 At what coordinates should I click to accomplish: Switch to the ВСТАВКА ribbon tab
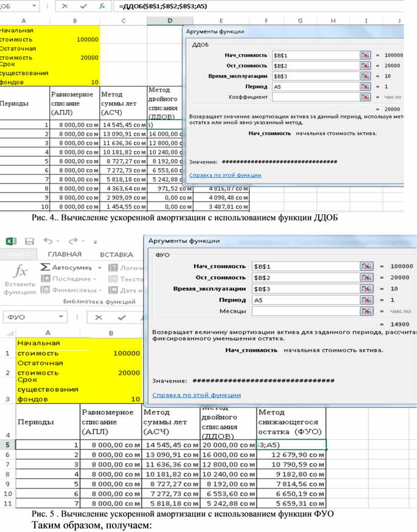(x=117, y=254)
